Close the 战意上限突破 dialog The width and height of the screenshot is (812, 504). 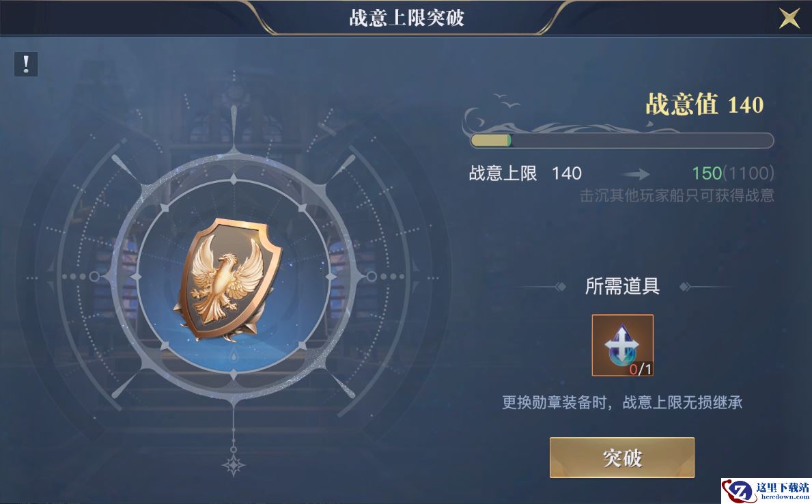point(789,18)
